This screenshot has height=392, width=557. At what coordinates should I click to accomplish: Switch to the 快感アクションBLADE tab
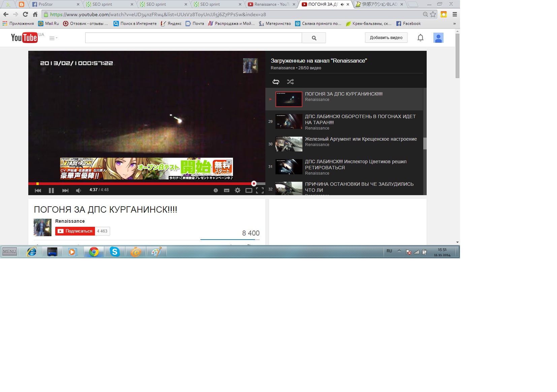pyautogui.click(x=379, y=4)
